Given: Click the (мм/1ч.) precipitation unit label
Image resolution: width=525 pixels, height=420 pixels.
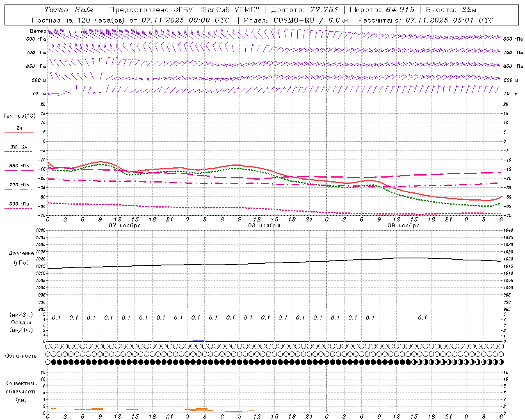Looking at the screenshot, I should pos(21,331).
